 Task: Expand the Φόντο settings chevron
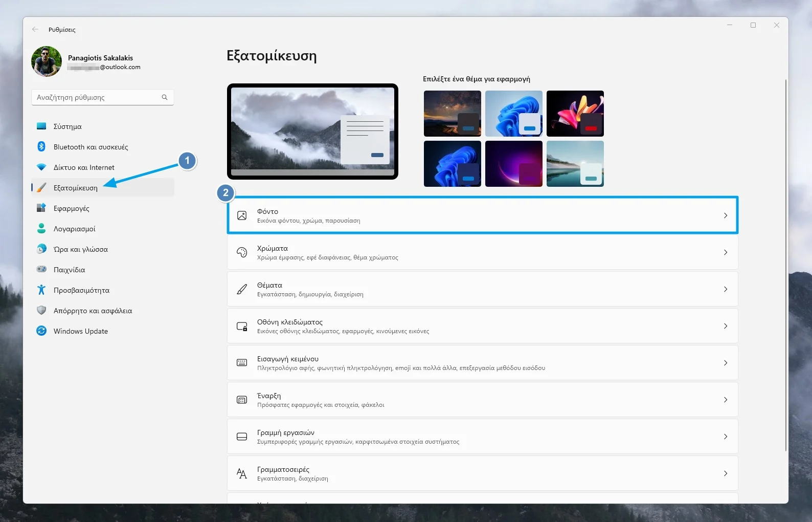pyautogui.click(x=725, y=215)
